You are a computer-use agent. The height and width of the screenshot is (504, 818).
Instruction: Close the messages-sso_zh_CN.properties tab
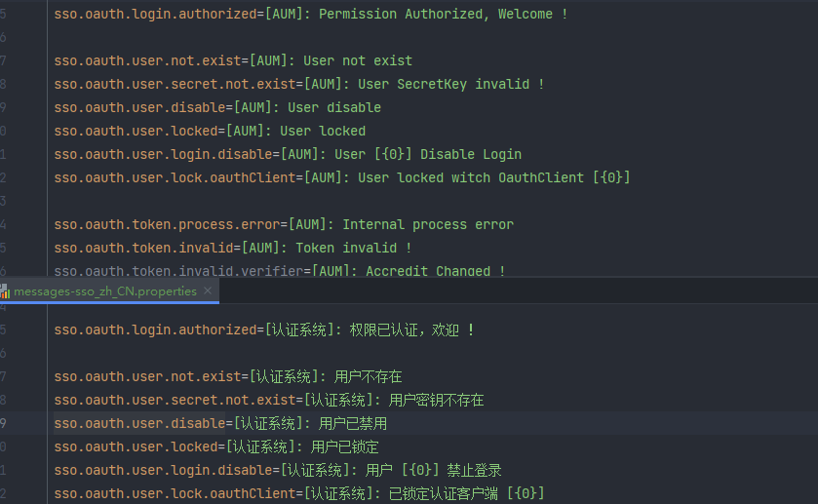[209, 291]
